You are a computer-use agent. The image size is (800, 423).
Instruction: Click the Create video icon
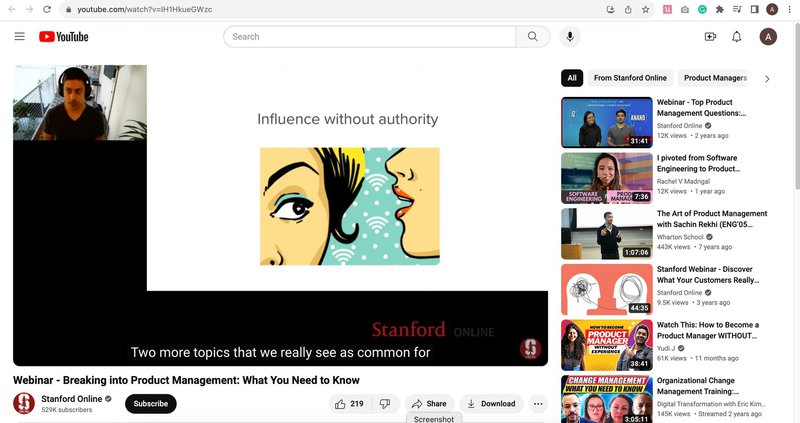(710, 37)
